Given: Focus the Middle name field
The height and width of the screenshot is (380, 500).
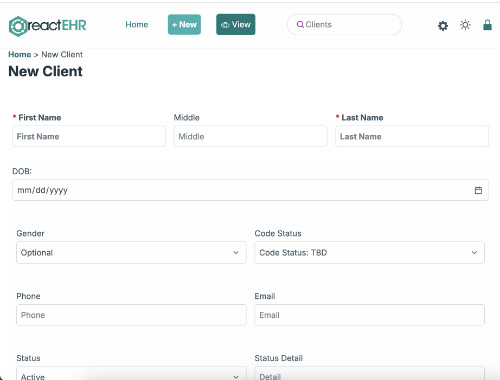Looking at the screenshot, I should 250,136.
